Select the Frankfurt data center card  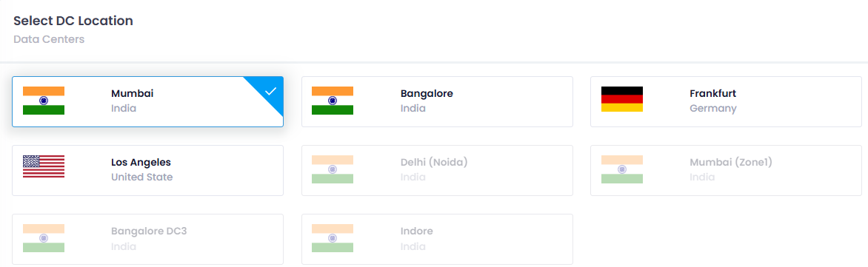point(727,102)
